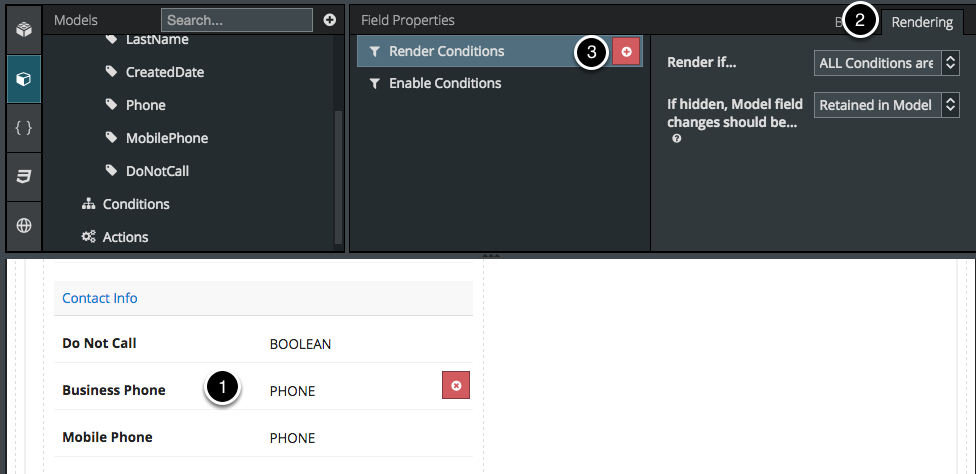
Task: Click the Contact Info section header link
Action: [x=100, y=298]
